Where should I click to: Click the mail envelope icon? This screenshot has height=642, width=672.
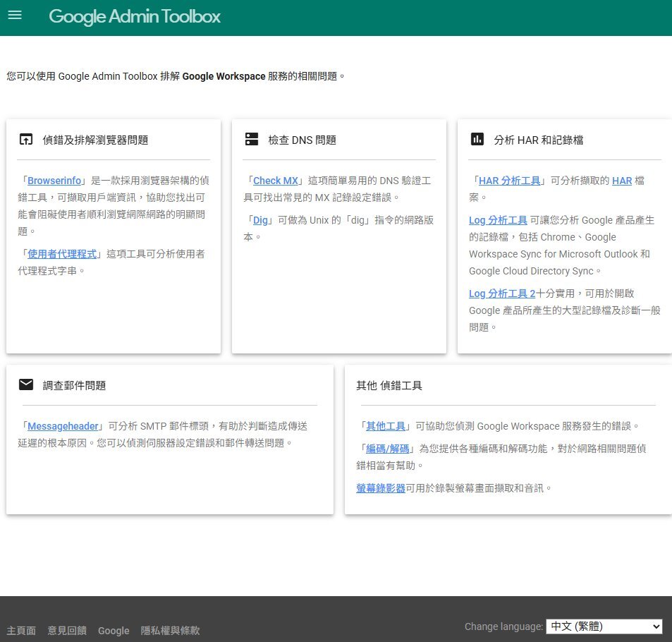26,384
